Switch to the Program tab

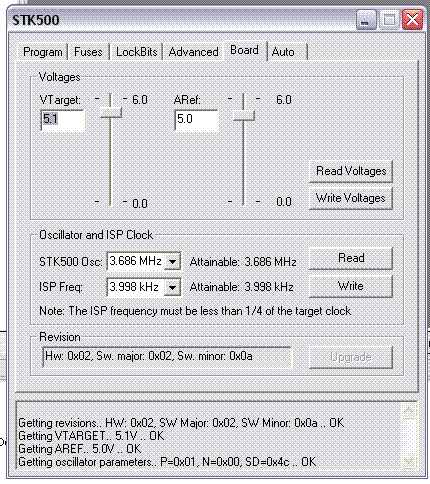[43, 52]
